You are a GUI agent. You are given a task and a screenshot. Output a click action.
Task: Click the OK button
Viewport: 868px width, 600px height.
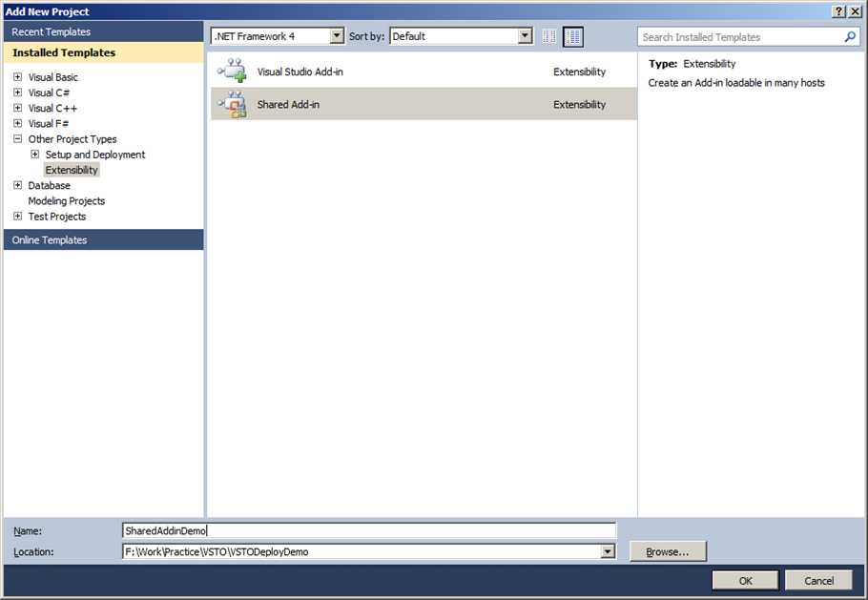[x=745, y=580]
